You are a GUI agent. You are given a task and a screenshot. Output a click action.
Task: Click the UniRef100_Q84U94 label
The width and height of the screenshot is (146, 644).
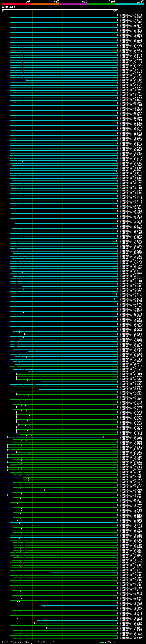click(x=131, y=301)
